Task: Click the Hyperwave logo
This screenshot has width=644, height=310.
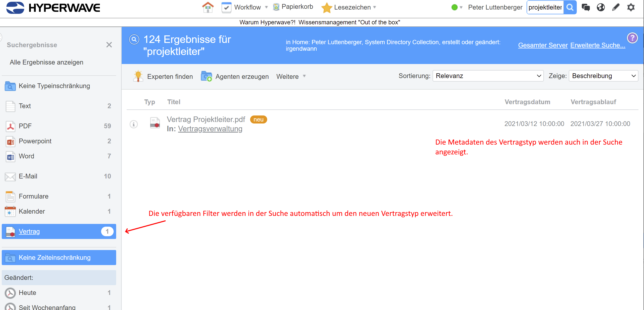Action: (x=53, y=8)
